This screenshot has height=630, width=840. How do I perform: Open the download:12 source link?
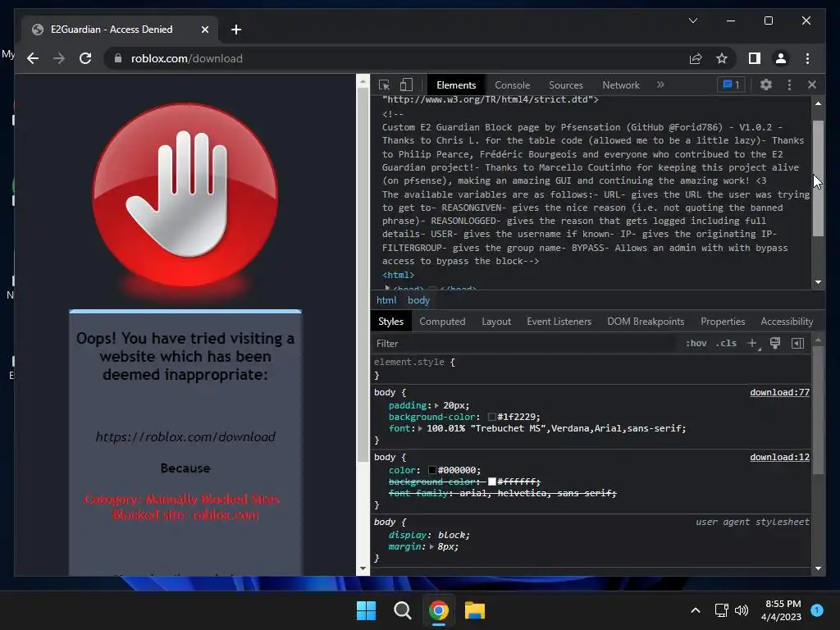(779, 457)
